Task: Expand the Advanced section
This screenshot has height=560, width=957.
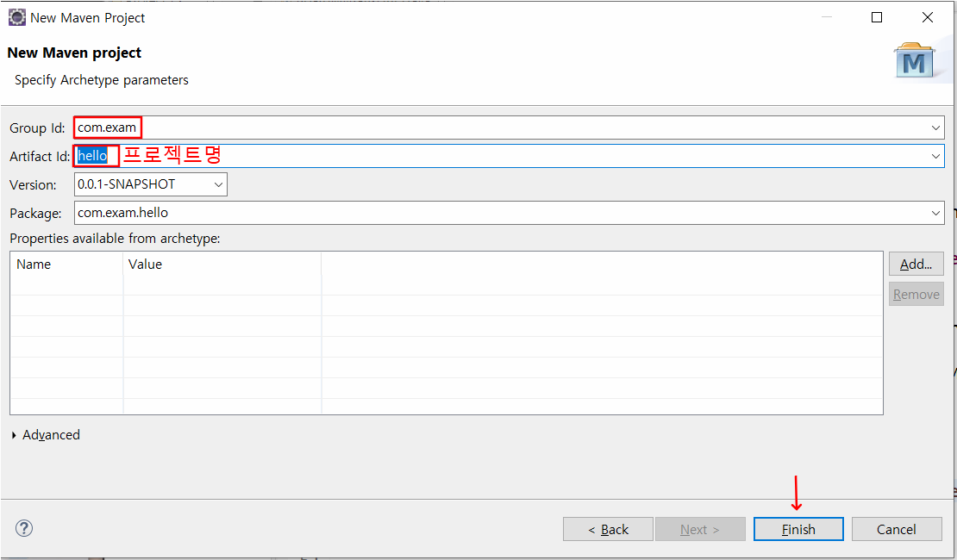Action: [46, 435]
